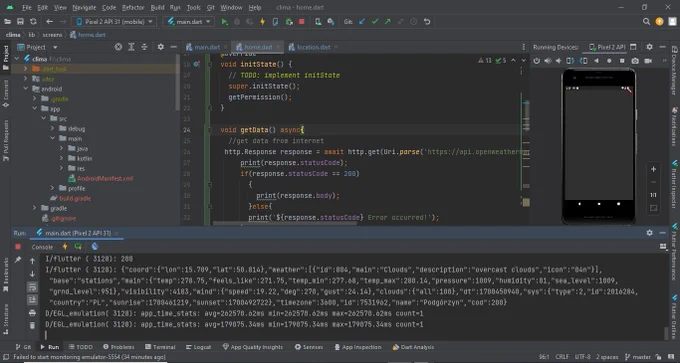Clear the console with the trash icon

[33, 325]
